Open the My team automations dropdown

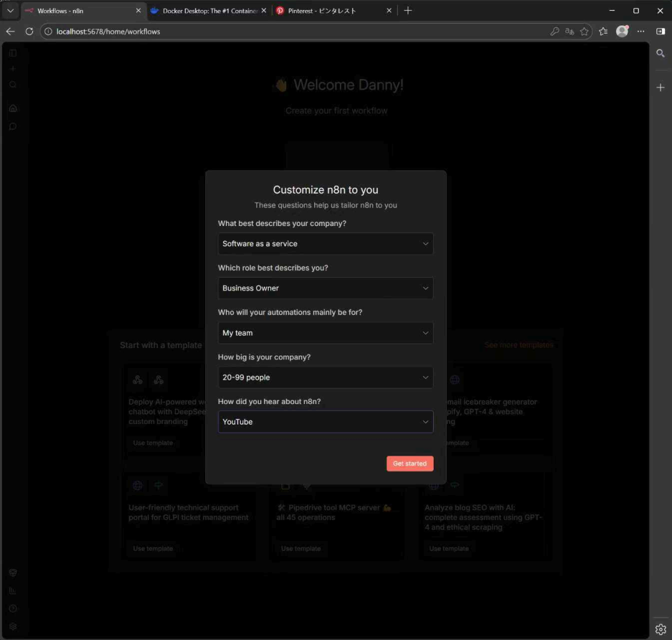(x=325, y=333)
